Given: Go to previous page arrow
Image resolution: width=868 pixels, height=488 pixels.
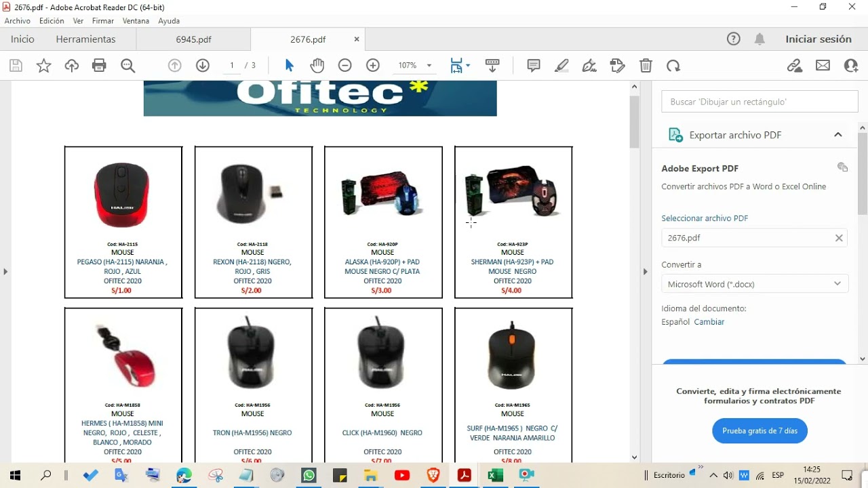Looking at the screenshot, I should click(x=175, y=66).
